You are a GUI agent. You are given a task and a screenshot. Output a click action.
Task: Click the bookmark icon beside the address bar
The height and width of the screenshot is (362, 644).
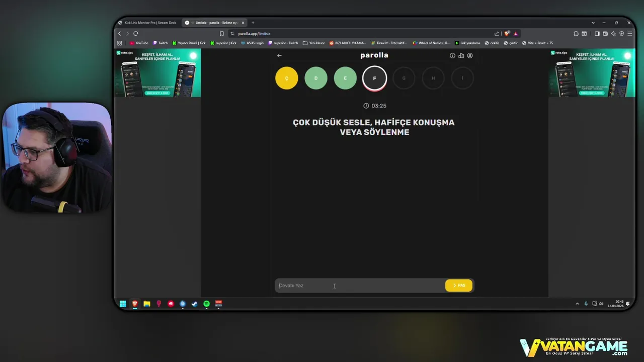coord(222,34)
